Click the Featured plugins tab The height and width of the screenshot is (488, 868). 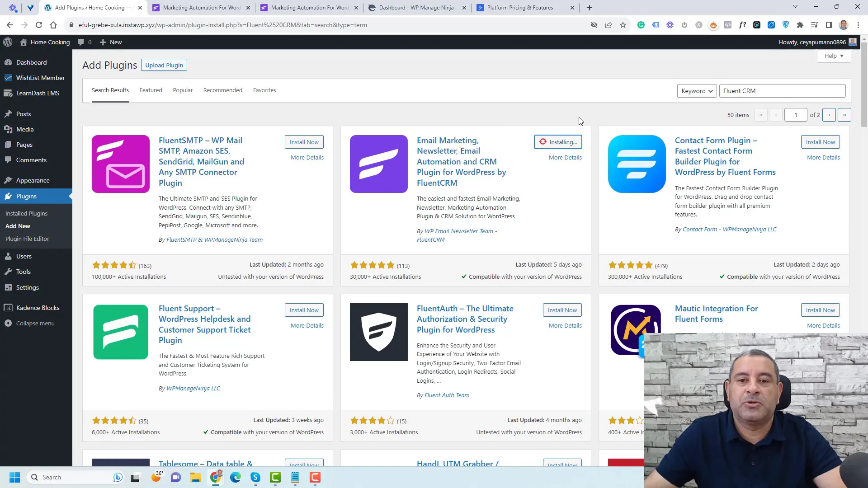coord(151,90)
